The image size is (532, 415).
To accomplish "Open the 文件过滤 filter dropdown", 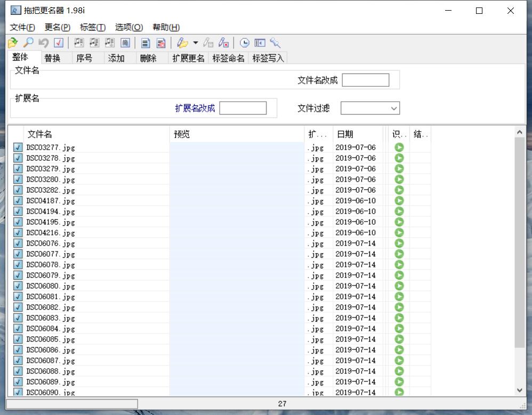I will click(393, 108).
